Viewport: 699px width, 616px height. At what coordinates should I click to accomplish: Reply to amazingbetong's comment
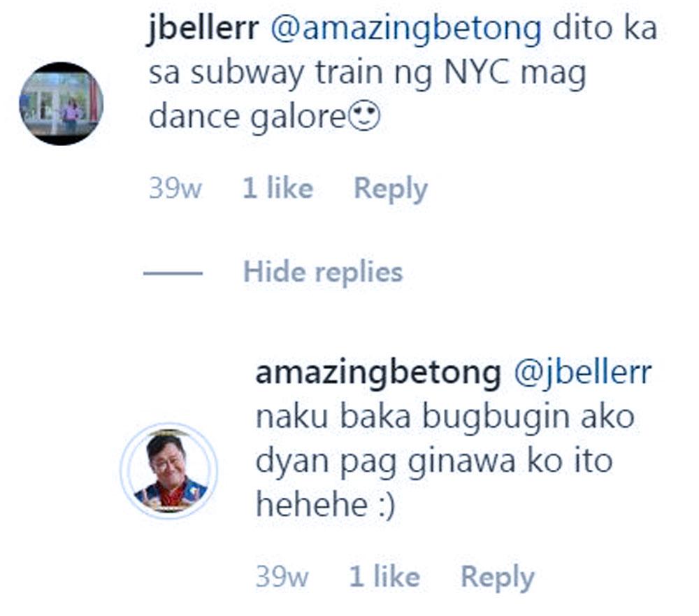pos(497,578)
